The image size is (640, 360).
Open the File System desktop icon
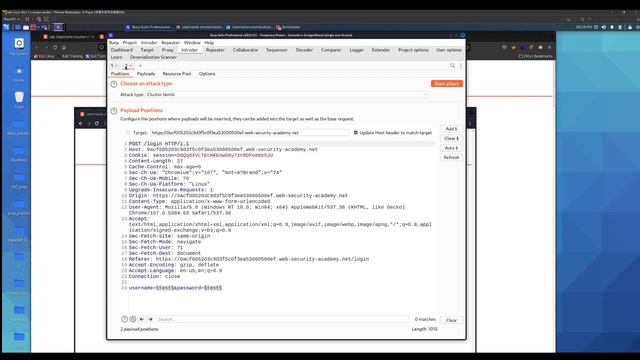[19, 47]
